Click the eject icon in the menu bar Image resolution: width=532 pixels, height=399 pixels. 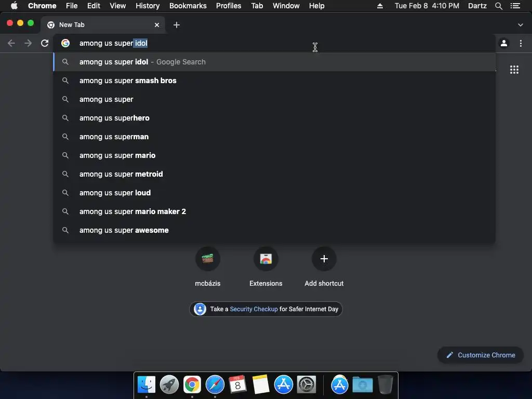(x=380, y=6)
